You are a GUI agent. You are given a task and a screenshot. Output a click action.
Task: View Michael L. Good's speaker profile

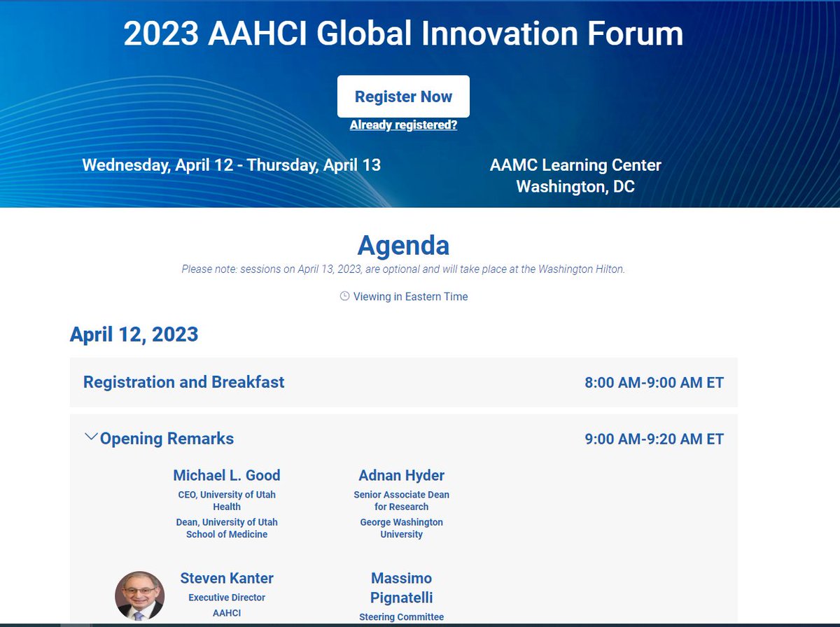[x=227, y=475]
